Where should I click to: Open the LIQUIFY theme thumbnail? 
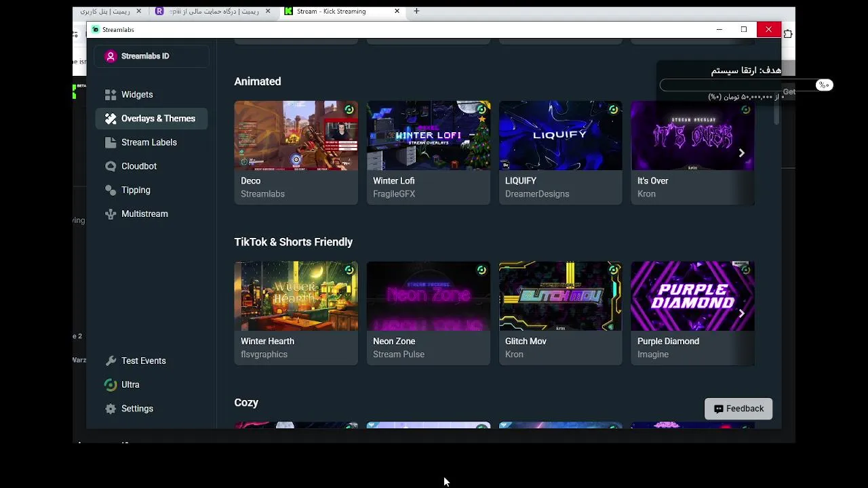point(560,136)
